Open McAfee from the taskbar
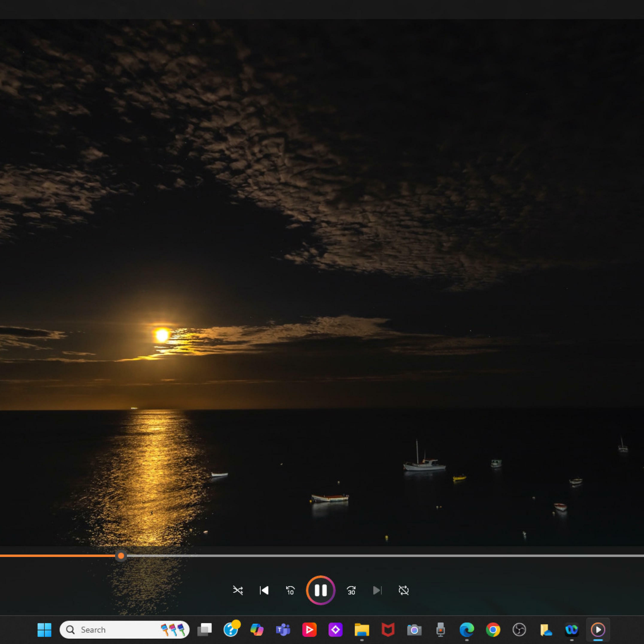644x644 pixels. [x=388, y=630]
